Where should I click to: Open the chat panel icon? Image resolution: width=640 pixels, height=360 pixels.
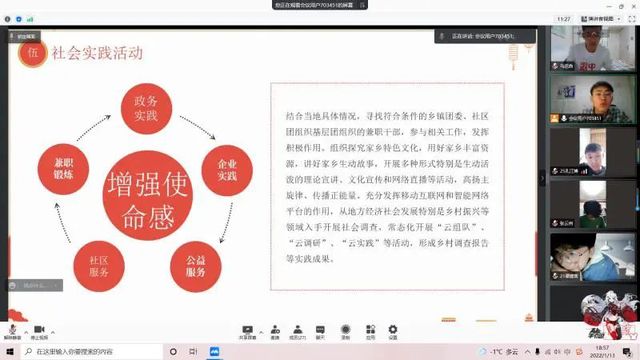320,332
